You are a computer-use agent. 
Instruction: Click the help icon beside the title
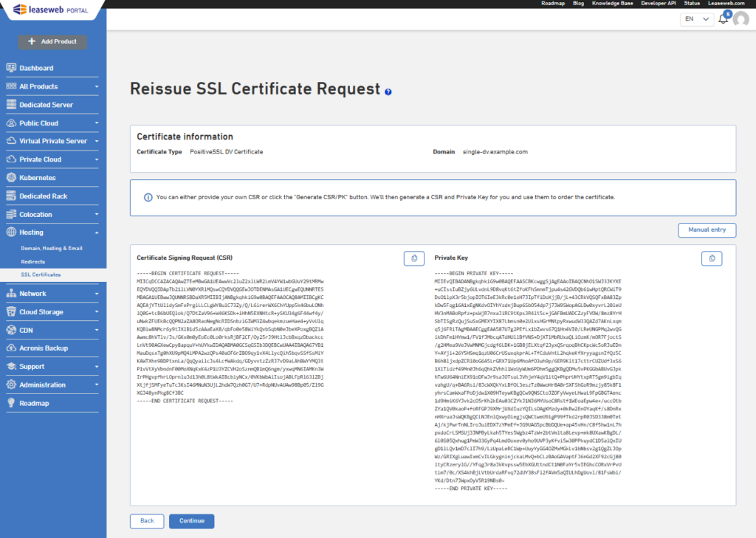388,92
